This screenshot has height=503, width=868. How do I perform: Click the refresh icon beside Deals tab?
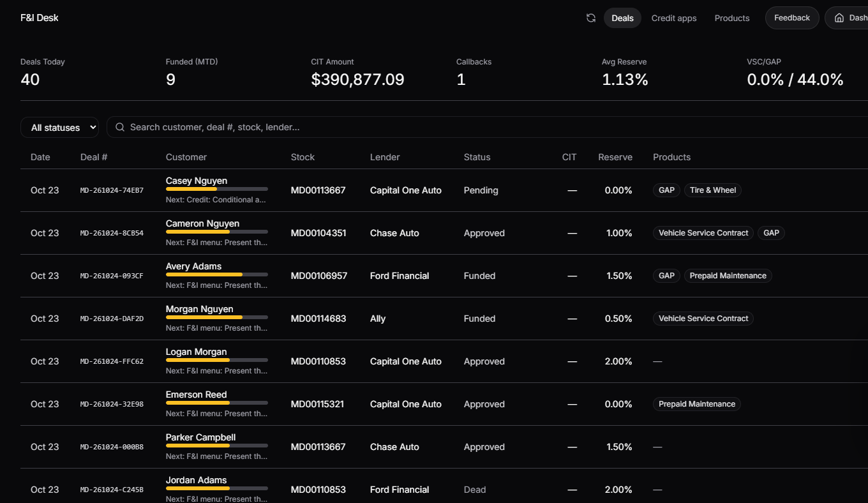(x=591, y=18)
